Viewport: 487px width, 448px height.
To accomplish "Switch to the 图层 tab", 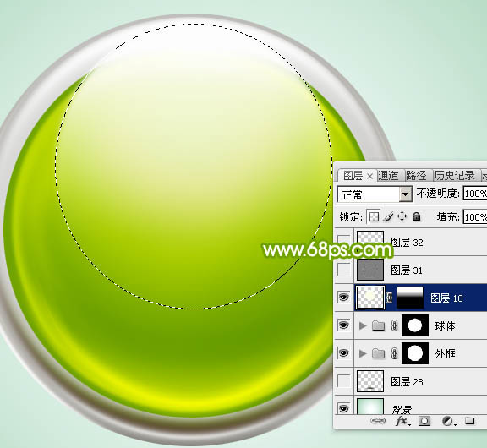I will [353, 176].
